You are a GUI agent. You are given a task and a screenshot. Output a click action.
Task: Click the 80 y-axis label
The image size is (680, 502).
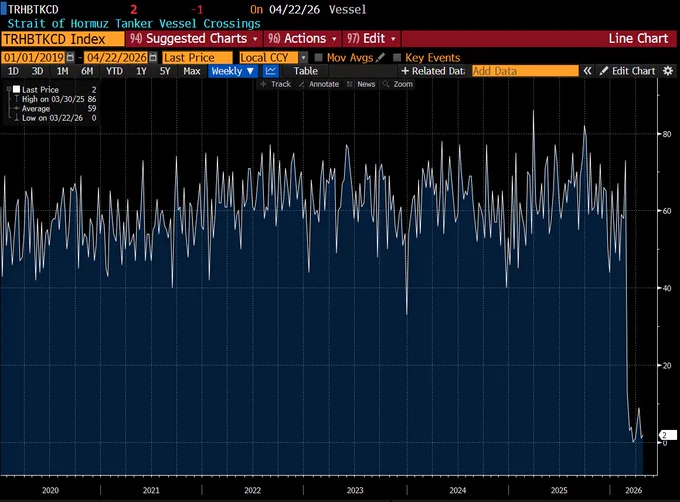pyautogui.click(x=667, y=134)
